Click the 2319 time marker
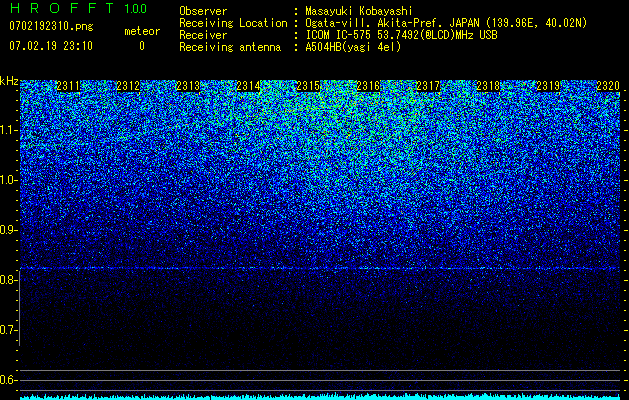The image size is (629, 400). 548,86
